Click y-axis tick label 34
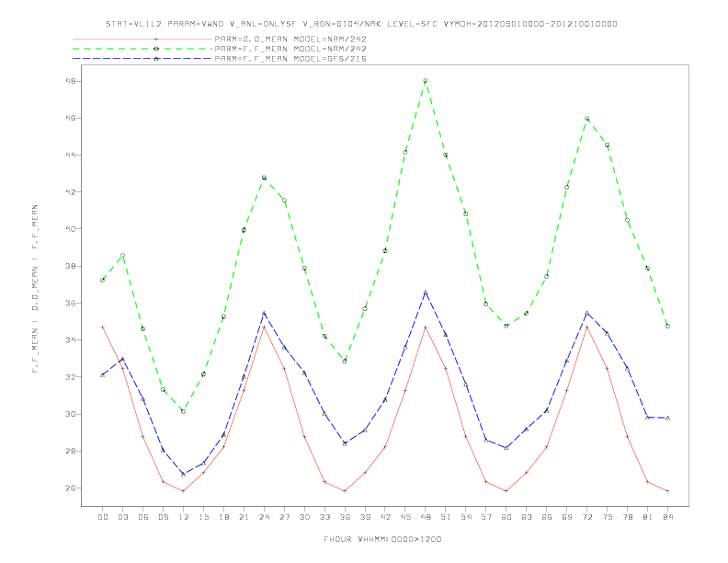This screenshot has width=728, height=563. pyautogui.click(x=72, y=340)
